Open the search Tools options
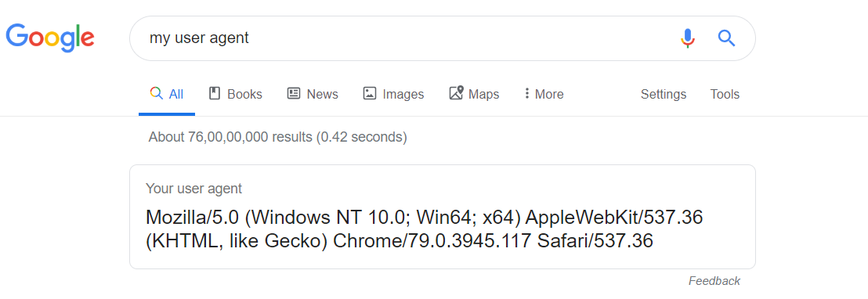Screen dimensions: 868x299 pyautogui.click(x=725, y=95)
